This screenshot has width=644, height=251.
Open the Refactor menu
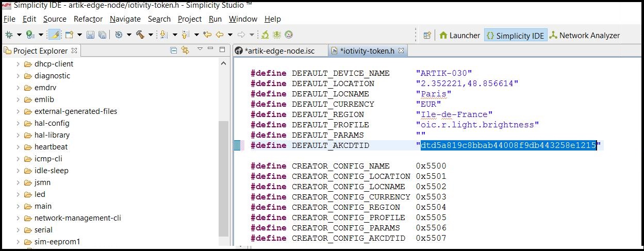click(x=88, y=19)
